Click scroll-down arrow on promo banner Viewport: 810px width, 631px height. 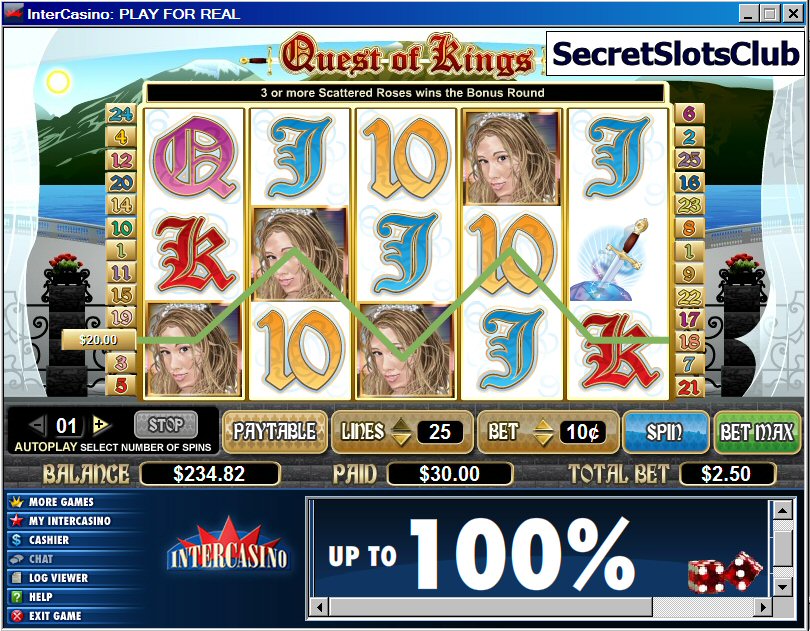click(783, 587)
